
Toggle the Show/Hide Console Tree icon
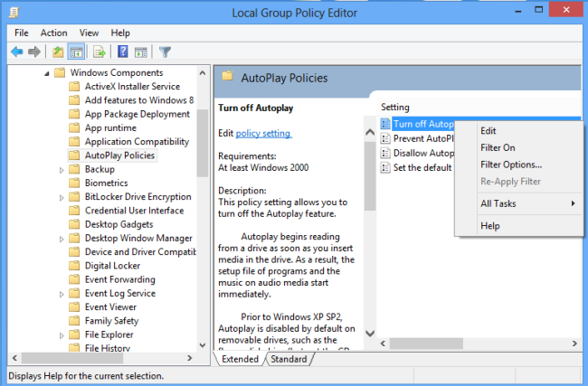click(76, 52)
